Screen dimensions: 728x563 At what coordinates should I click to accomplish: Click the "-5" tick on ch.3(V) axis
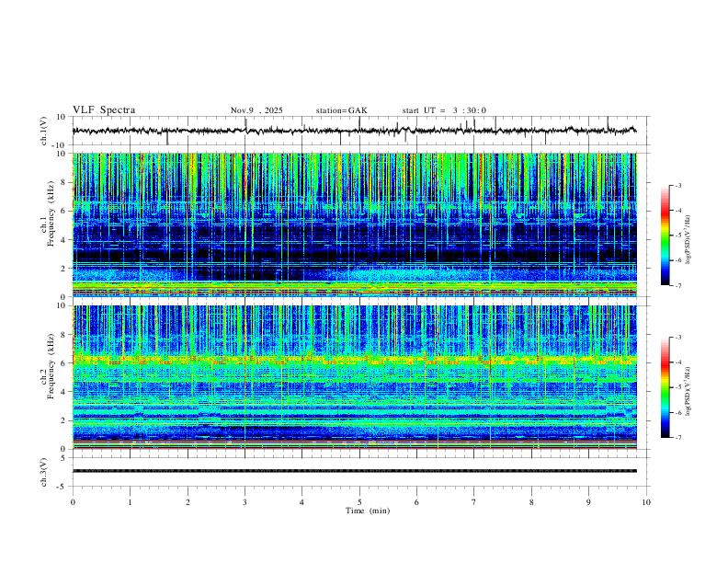tap(63, 487)
